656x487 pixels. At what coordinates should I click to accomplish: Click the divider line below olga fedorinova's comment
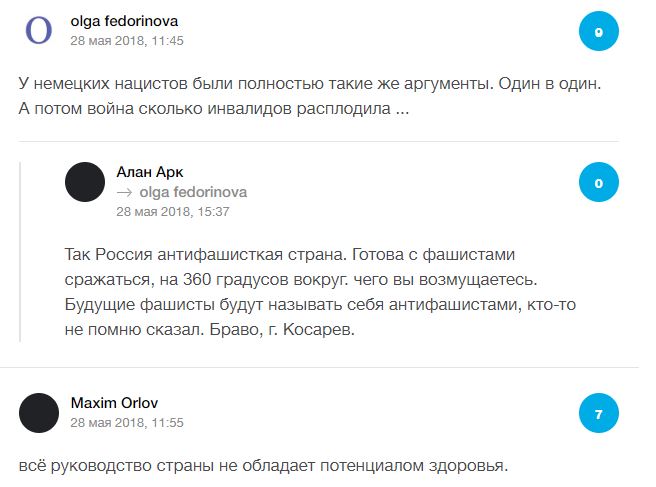coord(318,141)
